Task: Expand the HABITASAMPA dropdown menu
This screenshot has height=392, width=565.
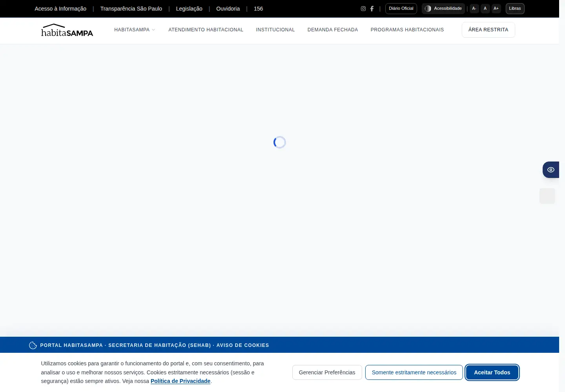Action: coord(135,30)
